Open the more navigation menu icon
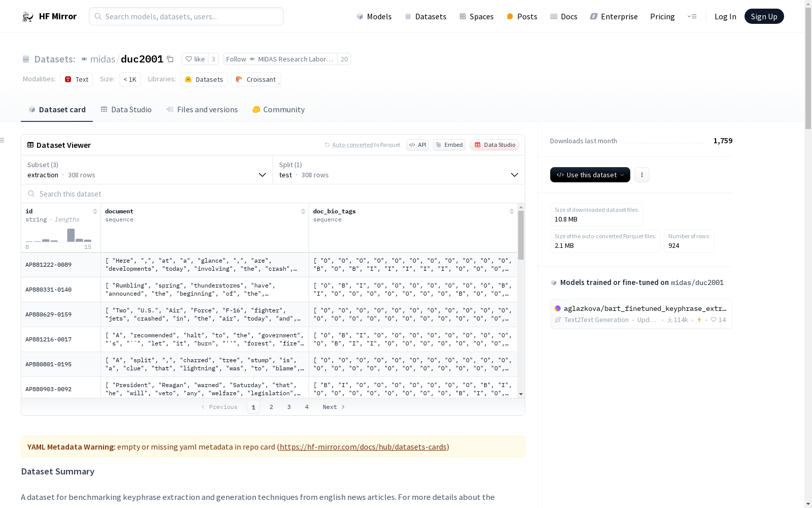This screenshot has width=812, height=508. click(692, 17)
